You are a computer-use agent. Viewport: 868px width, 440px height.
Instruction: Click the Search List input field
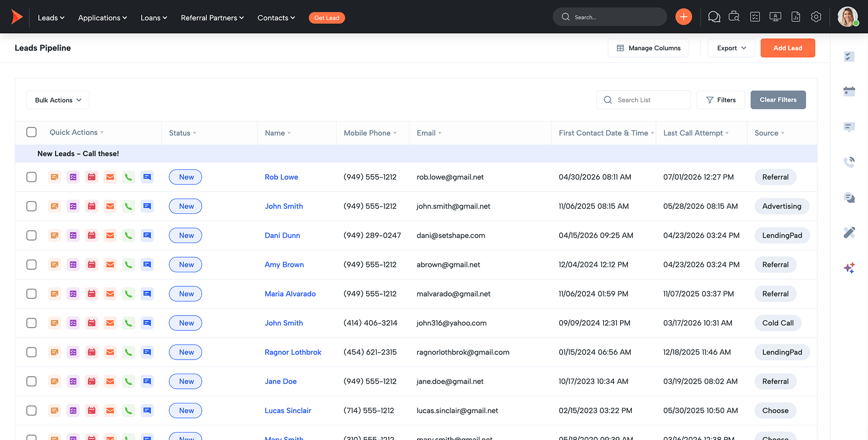[643, 100]
